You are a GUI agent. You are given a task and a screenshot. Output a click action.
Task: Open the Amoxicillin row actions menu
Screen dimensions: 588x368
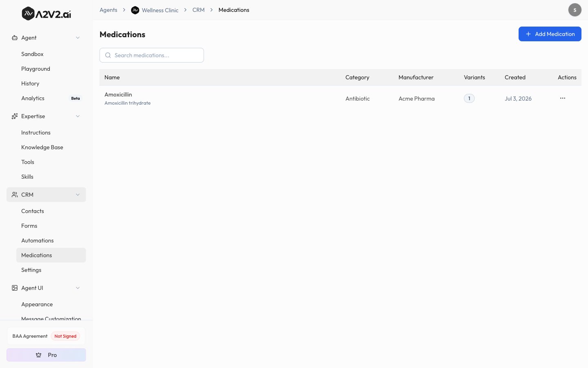pyautogui.click(x=563, y=98)
